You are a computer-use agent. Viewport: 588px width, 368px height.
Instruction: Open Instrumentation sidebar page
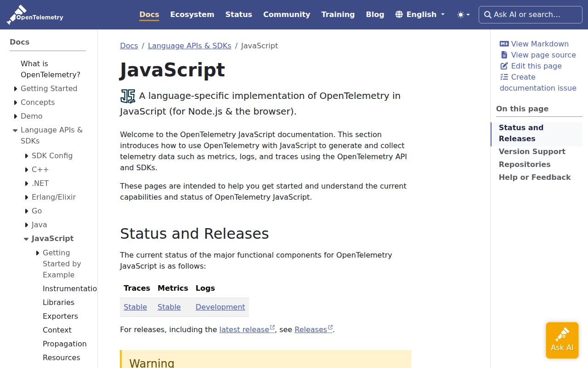click(70, 288)
